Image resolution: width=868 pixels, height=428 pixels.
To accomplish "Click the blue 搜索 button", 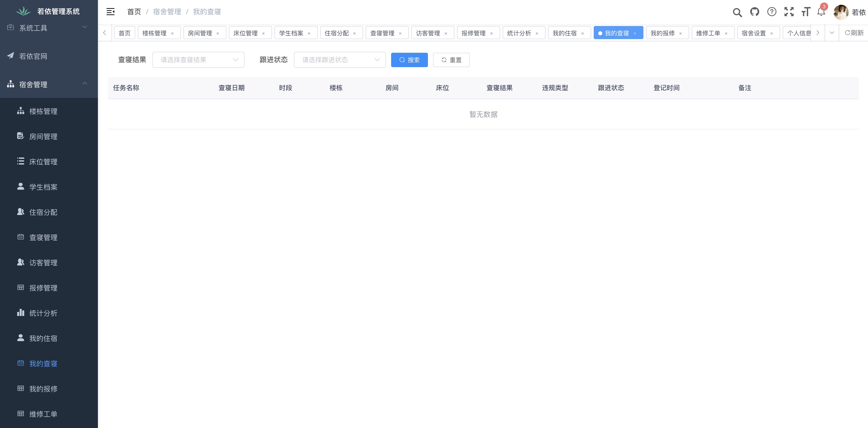I will pos(410,60).
